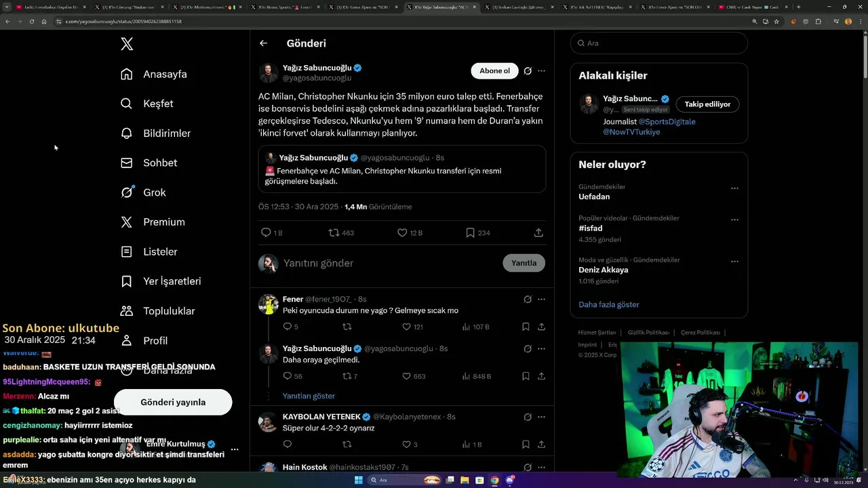Bookmark Fener's comment
Screen dimensions: 868x488
(x=526, y=327)
